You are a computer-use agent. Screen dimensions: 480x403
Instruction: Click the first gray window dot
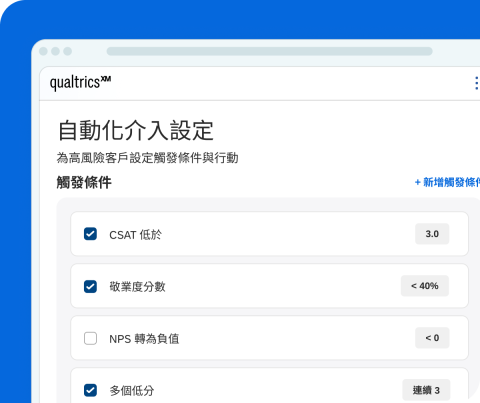pyautogui.click(x=43, y=51)
